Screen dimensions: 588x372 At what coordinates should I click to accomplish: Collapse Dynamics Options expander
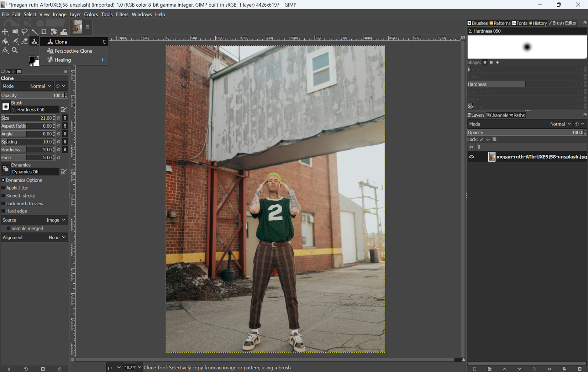pos(3,180)
